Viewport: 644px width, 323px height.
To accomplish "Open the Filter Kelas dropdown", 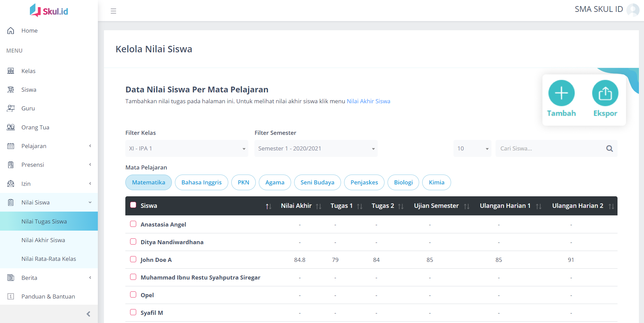I will click(186, 148).
